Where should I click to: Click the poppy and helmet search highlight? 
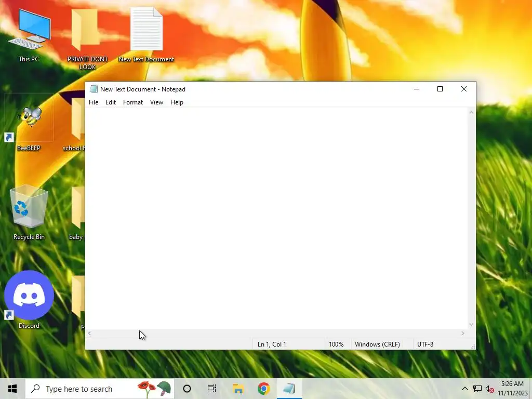154,389
